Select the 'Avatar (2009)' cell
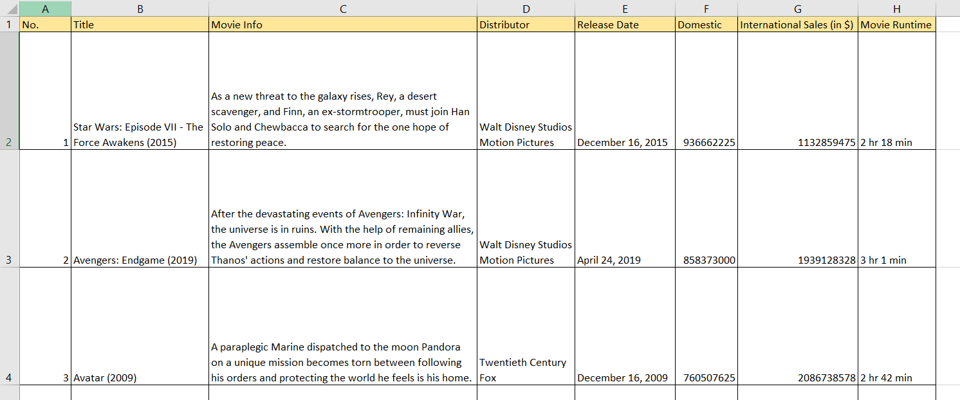 [140, 326]
